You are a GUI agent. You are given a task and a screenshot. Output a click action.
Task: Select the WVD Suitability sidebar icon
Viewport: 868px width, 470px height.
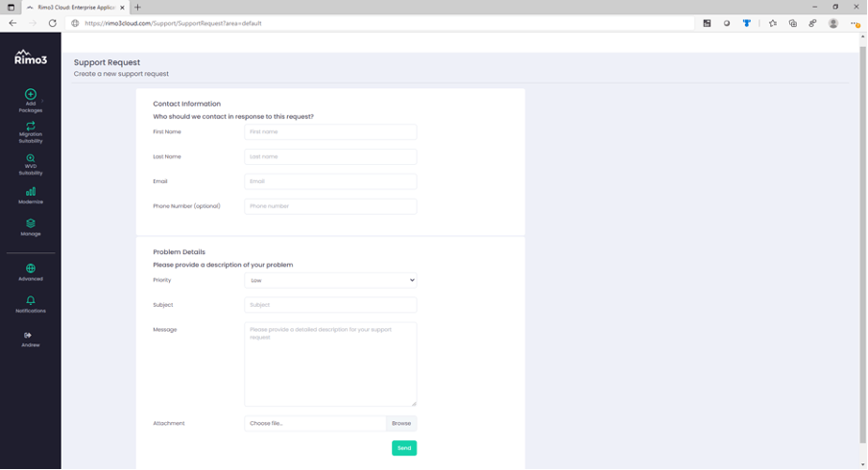[31, 159]
